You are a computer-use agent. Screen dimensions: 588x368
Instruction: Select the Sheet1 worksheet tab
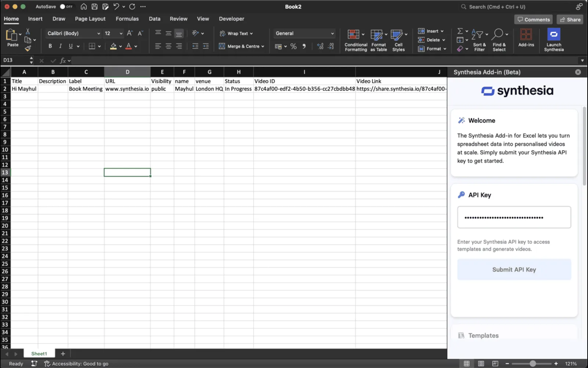point(39,354)
